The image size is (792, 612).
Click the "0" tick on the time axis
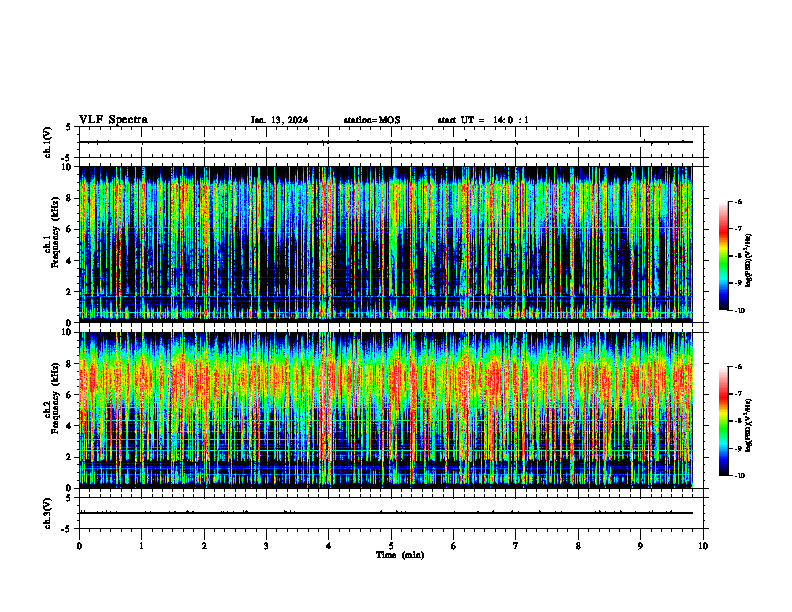click(79, 546)
